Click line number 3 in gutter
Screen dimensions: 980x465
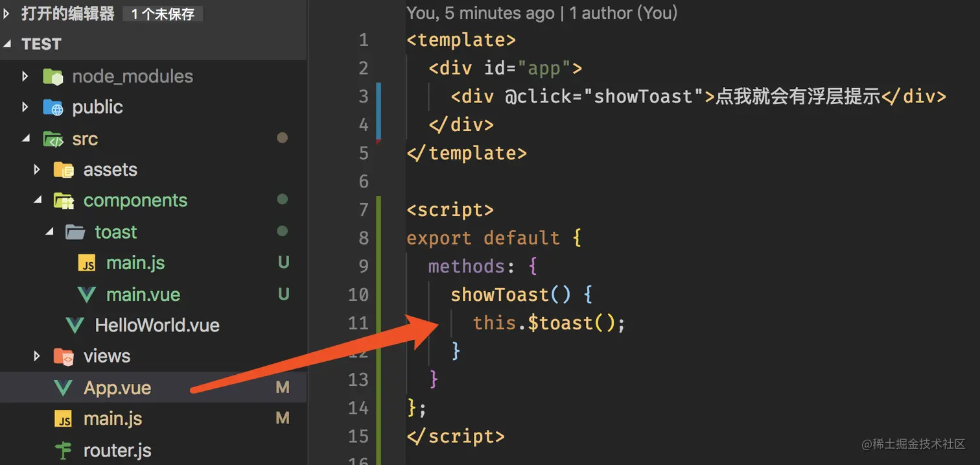pyautogui.click(x=364, y=97)
